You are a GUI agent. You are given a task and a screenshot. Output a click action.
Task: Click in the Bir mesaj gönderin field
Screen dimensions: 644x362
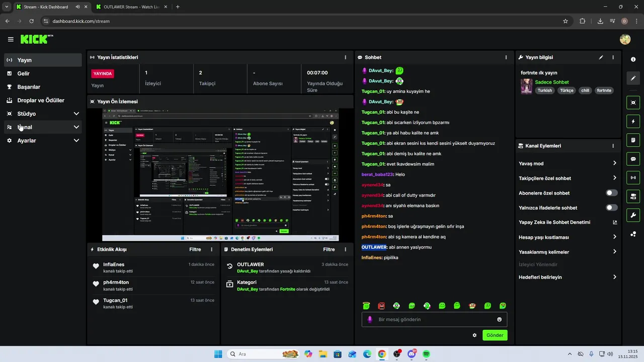(434, 319)
